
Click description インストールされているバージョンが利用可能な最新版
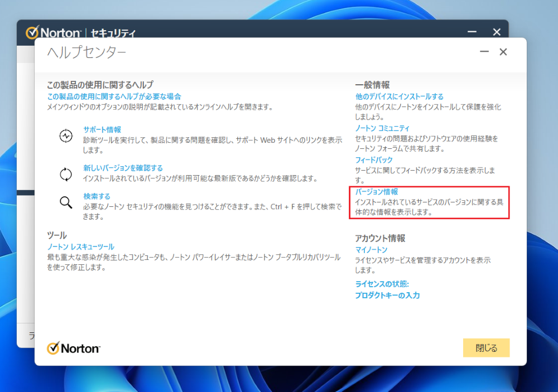point(201,178)
